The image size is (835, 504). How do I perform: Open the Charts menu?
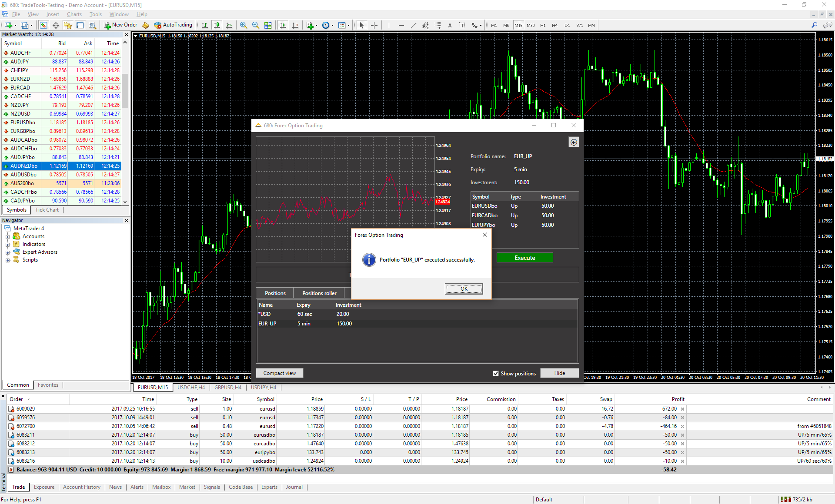pyautogui.click(x=74, y=14)
